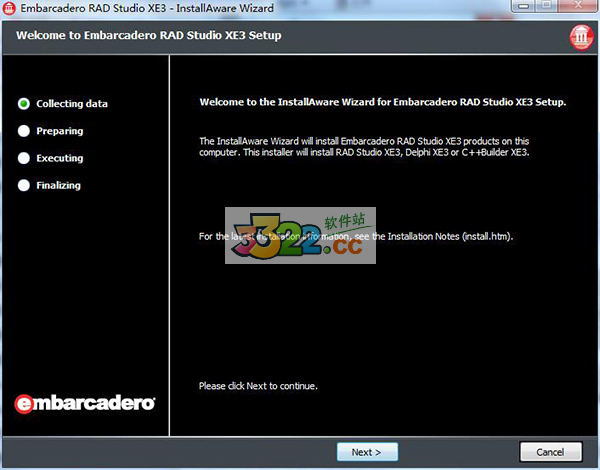This screenshot has height=470, width=600.
Task: Click the paragraph mentioning Delphi XE3 or C++Builder XE3
Action: point(364,147)
